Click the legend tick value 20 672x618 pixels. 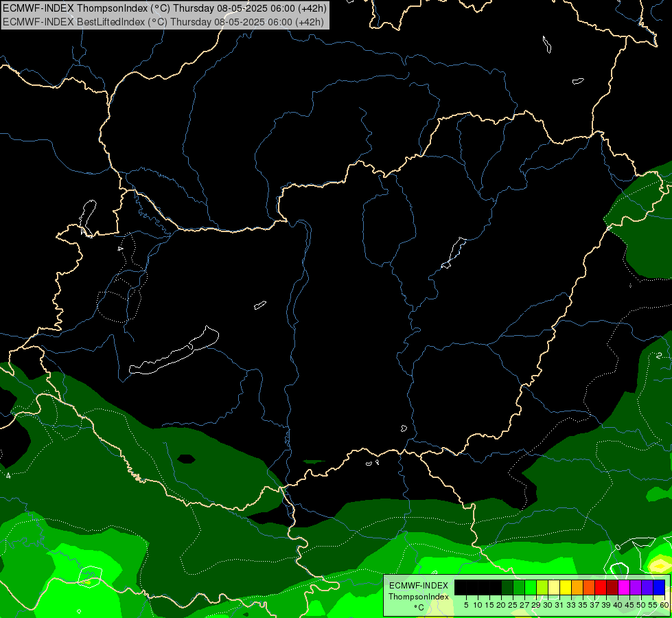(501, 605)
